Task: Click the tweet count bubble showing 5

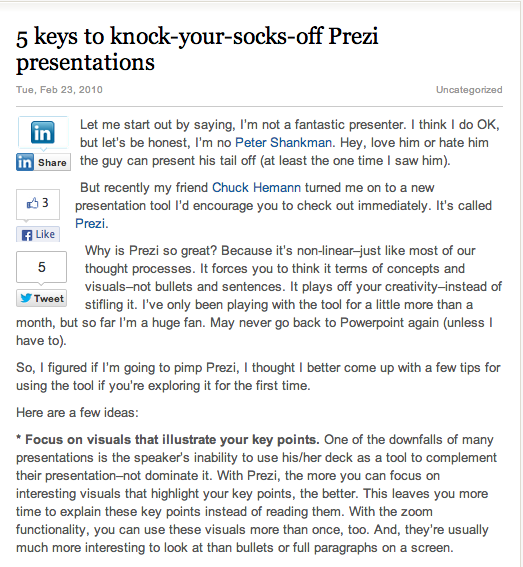Action: coord(41,267)
